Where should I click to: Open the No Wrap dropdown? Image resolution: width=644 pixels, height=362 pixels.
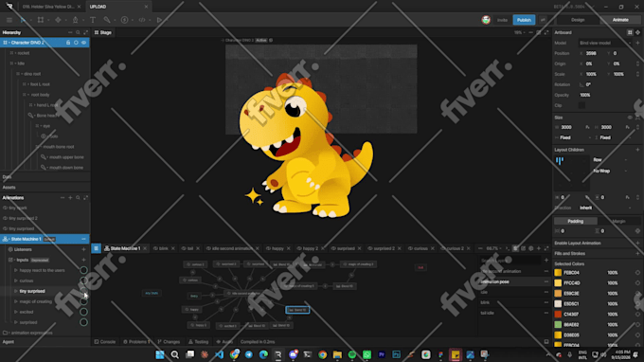tap(610, 171)
